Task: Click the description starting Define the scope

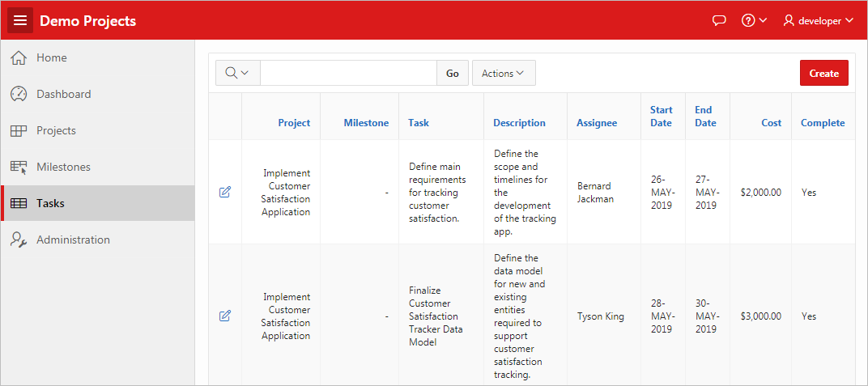Action: 525,193
